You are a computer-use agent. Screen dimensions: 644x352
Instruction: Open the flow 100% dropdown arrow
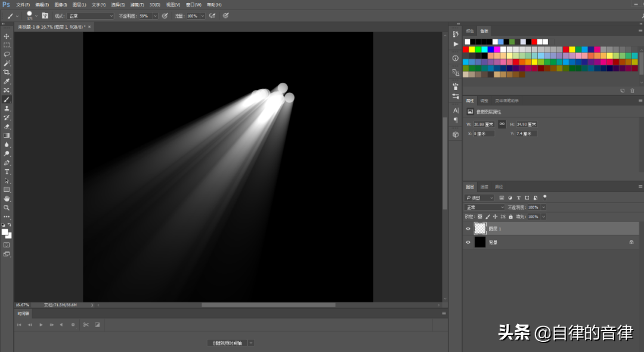[x=203, y=15]
